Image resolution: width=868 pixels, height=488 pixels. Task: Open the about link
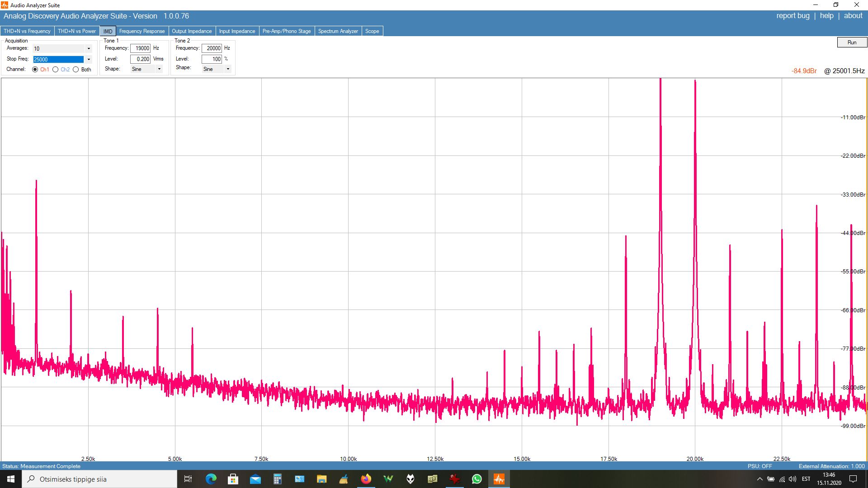click(853, 16)
